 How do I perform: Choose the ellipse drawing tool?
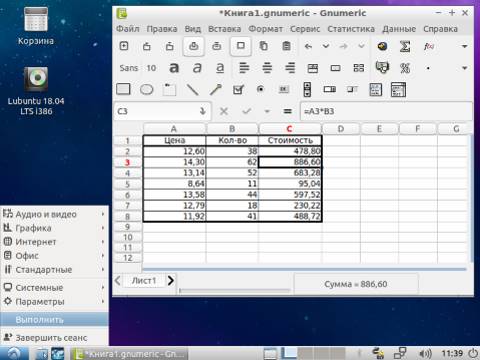(x=146, y=89)
